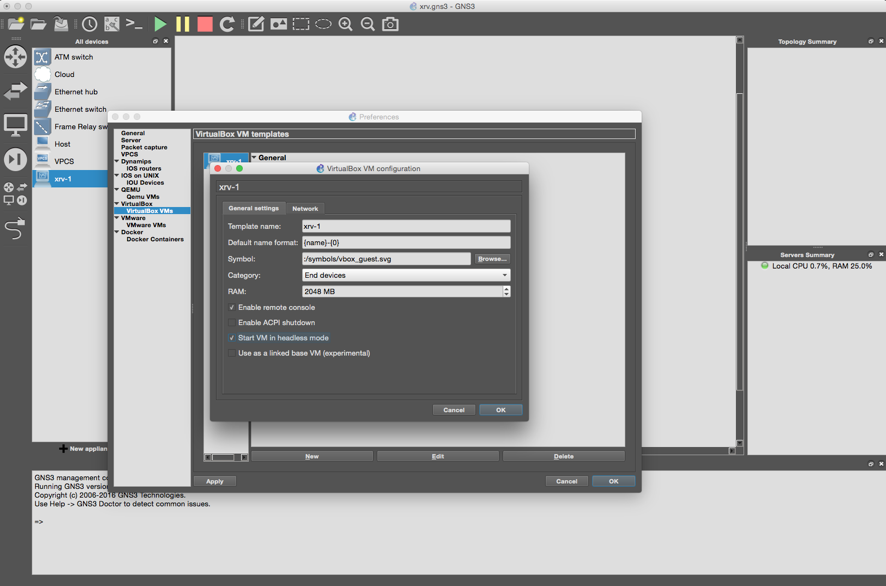Click the Default name format field
The width and height of the screenshot is (886, 586).
pos(406,242)
